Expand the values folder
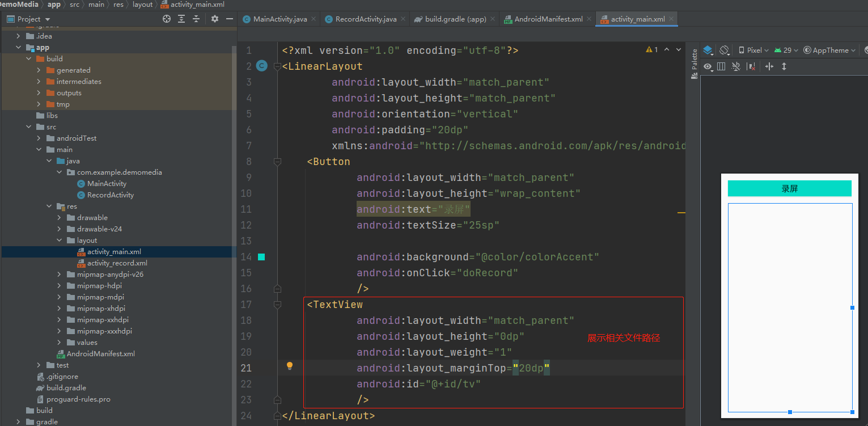The image size is (868, 426). 60,343
